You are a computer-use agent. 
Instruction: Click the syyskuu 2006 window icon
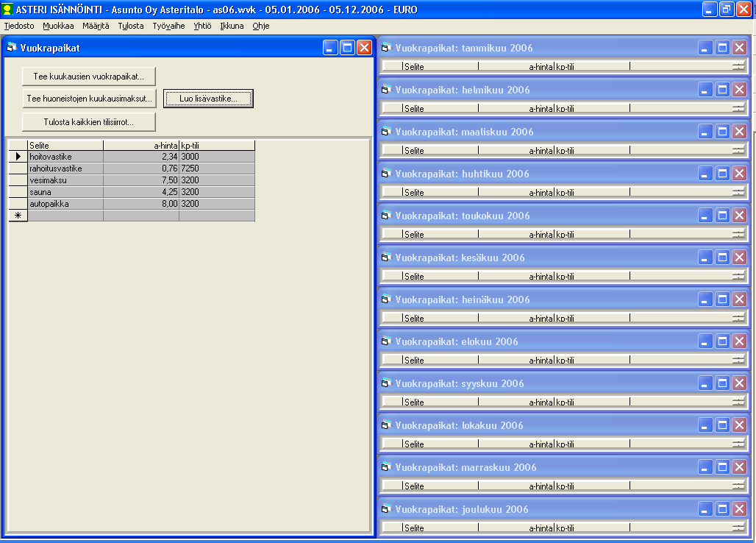(x=385, y=383)
